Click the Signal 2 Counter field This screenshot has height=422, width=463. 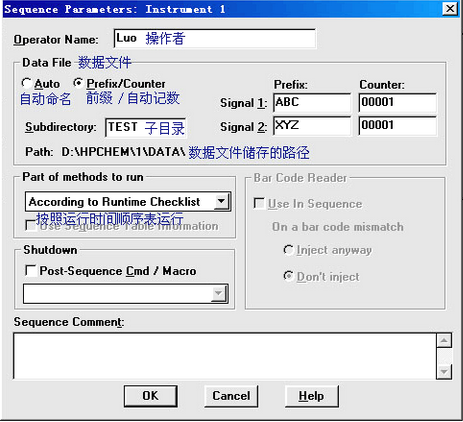click(x=397, y=126)
